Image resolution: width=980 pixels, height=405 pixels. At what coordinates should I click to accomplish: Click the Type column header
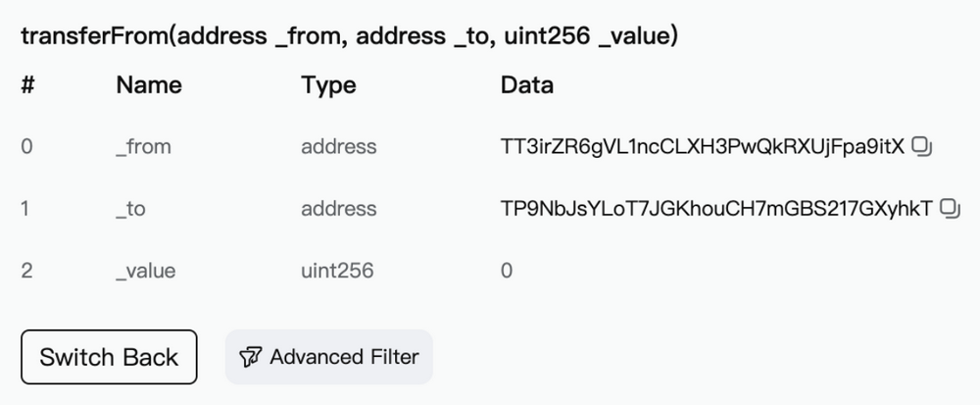pyautogui.click(x=328, y=85)
